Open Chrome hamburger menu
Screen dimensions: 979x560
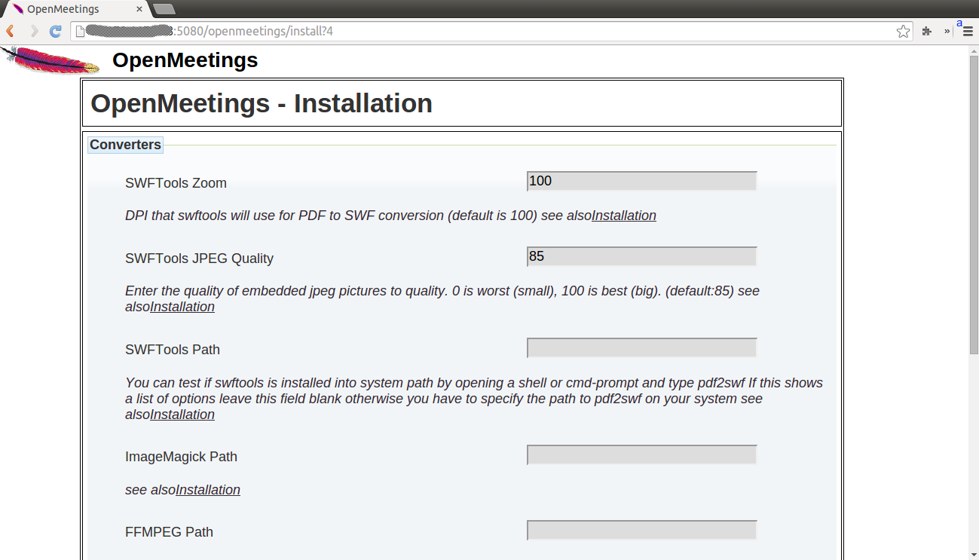tap(967, 32)
